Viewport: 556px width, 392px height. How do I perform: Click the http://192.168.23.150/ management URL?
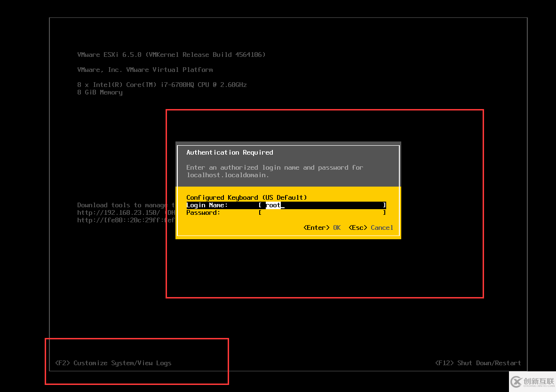click(x=119, y=212)
